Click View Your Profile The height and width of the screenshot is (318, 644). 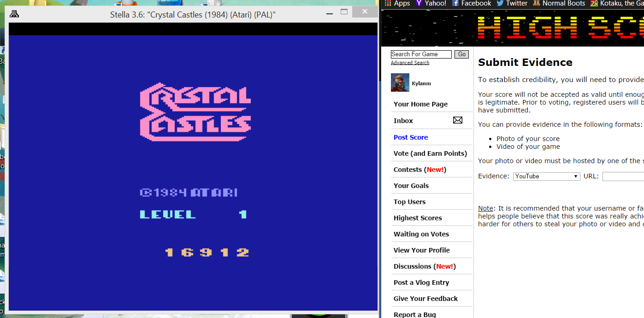pyautogui.click(x=421, y=250)
